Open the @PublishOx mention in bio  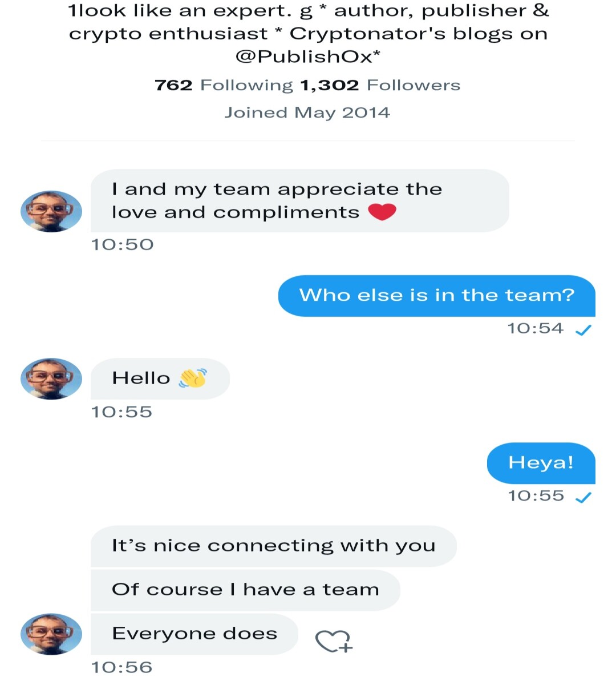[307, 57]
